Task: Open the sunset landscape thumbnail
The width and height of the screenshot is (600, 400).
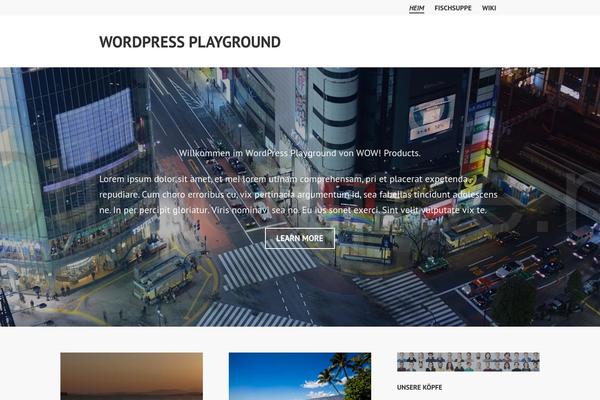Action: (132, 376)
